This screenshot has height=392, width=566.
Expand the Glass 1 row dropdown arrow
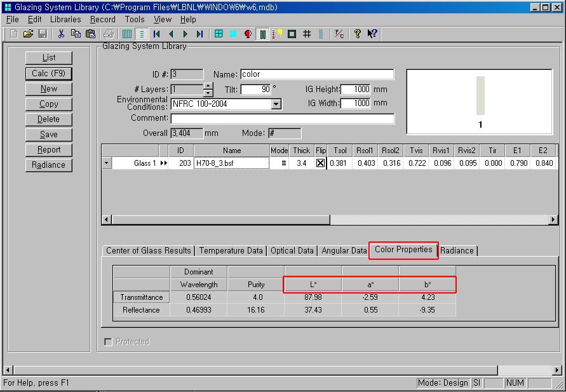[x=107, y=163]
